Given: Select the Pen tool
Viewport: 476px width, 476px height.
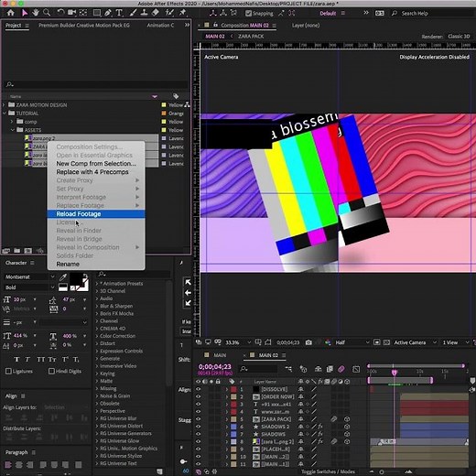Looking at the screenshot, I should pos(108,13).
